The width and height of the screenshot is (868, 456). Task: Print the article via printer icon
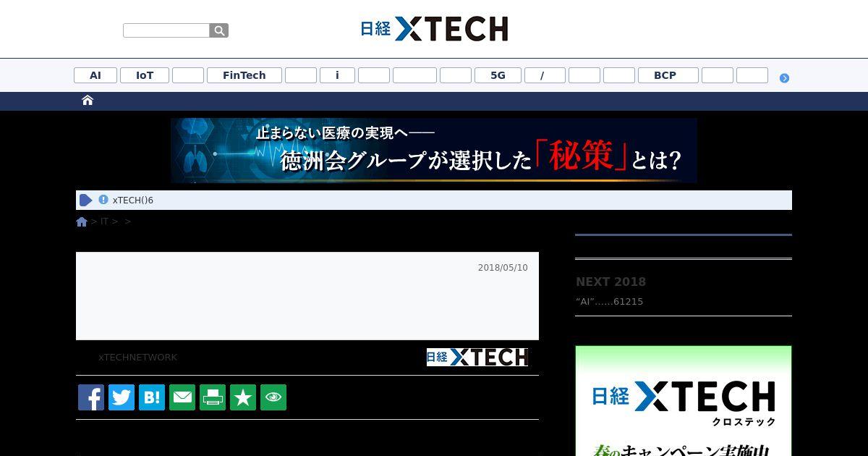pos(213,397)
